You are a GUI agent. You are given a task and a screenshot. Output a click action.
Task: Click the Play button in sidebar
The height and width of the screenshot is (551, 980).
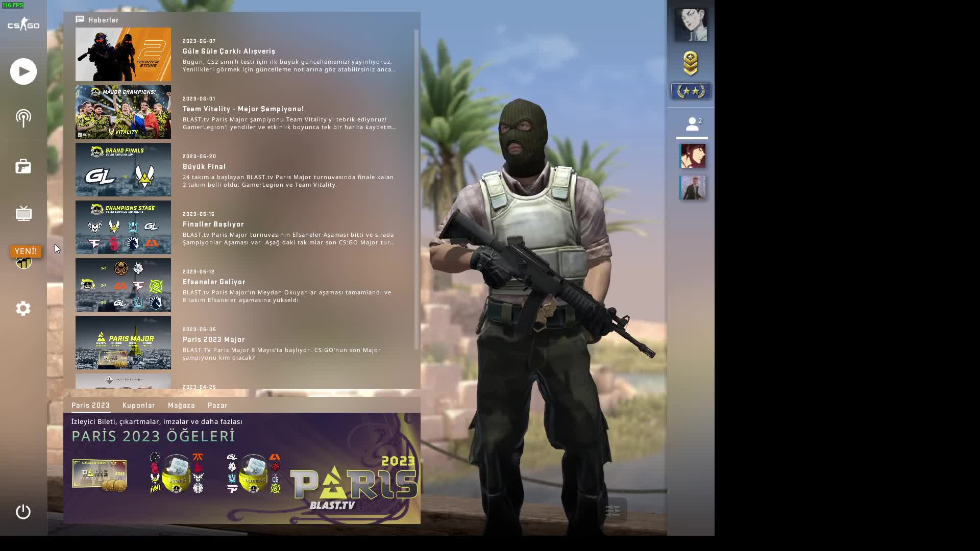click(23, 71)
